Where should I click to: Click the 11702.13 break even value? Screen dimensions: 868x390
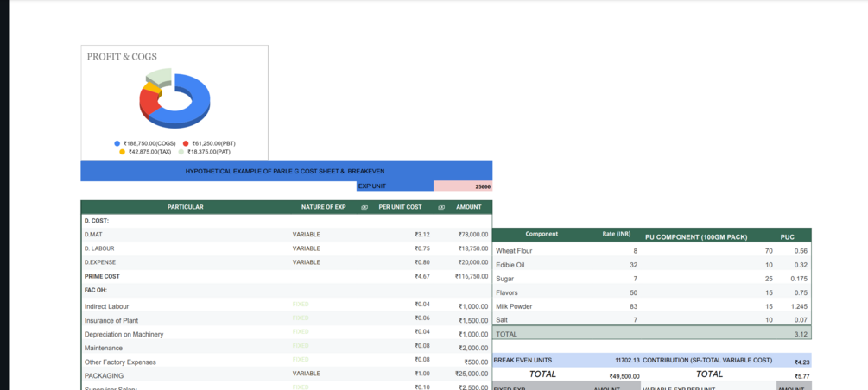[627, 360]
